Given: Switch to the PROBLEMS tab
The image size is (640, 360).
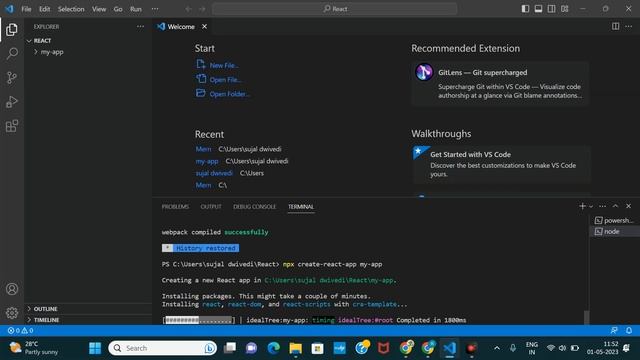Looking at the screenshot, I should [175, 207].
